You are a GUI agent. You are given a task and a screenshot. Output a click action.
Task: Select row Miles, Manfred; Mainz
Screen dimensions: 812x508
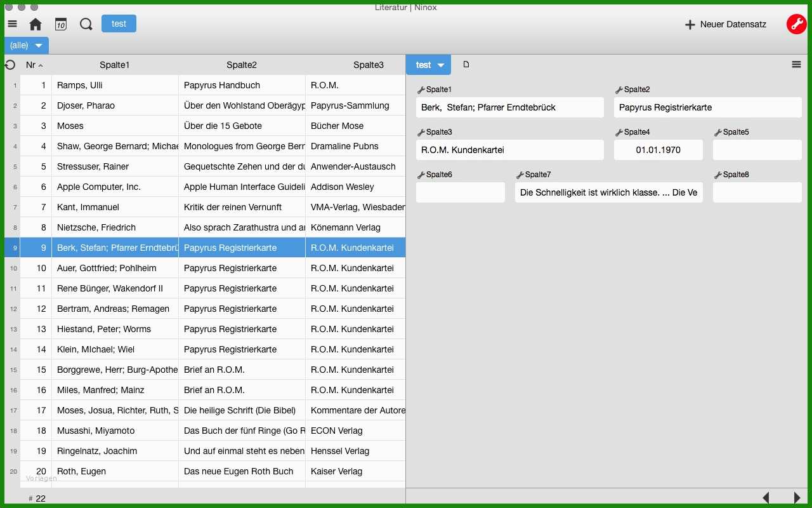205,390
